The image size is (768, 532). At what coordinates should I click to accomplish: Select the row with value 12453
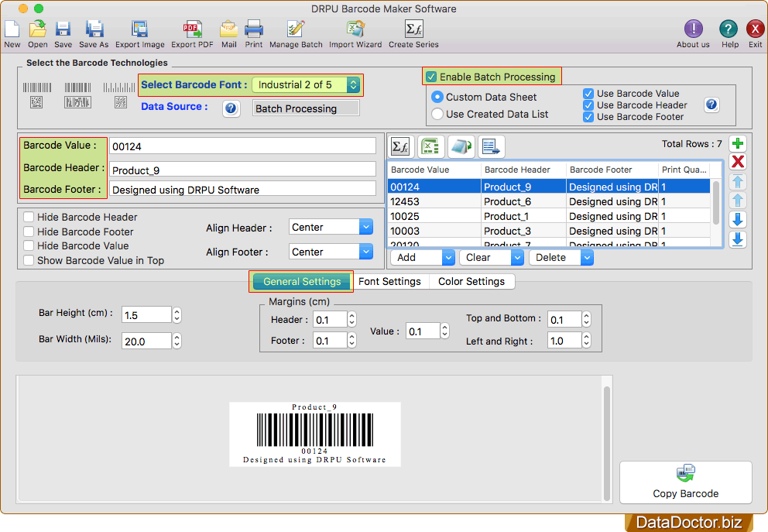[x=549, y=202]
